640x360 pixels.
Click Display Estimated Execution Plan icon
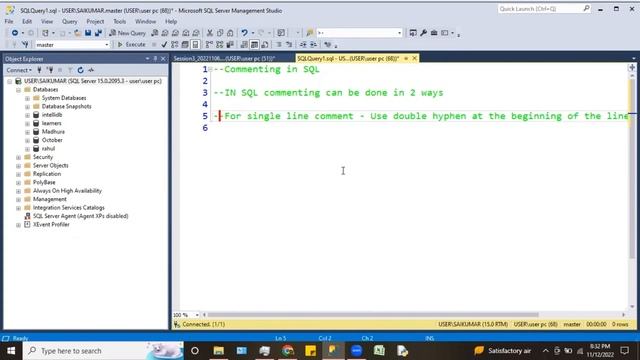(x=175, y=44)
